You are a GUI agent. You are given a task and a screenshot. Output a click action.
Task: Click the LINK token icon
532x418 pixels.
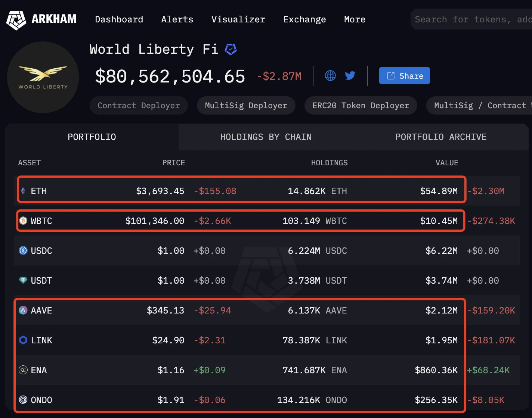pos(23,340)
